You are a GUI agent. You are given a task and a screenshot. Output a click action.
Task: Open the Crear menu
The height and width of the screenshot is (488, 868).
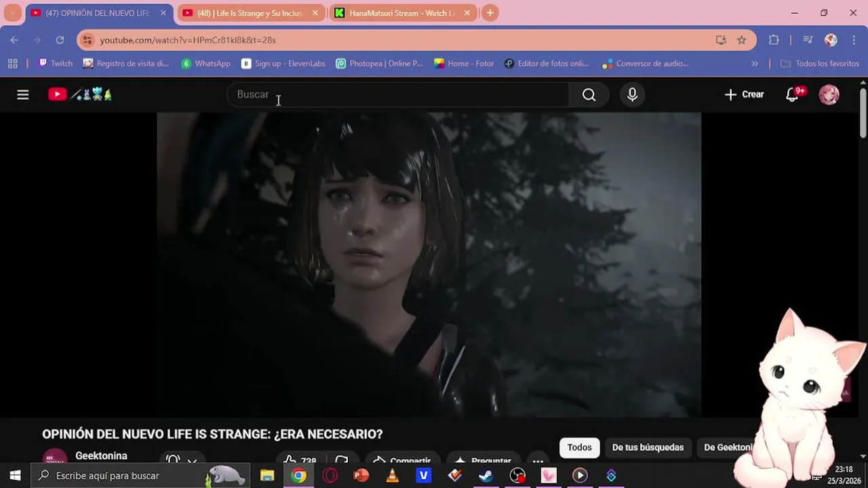(744, 95)
